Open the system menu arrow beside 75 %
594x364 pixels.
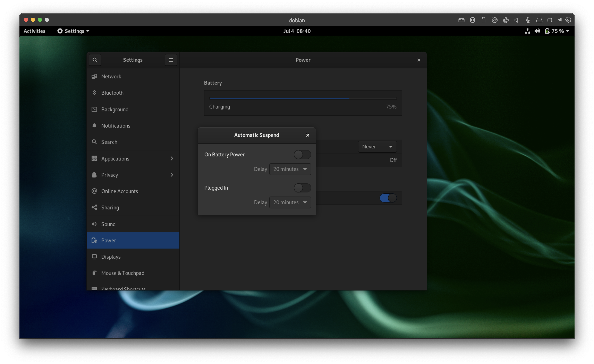(568, 31)
